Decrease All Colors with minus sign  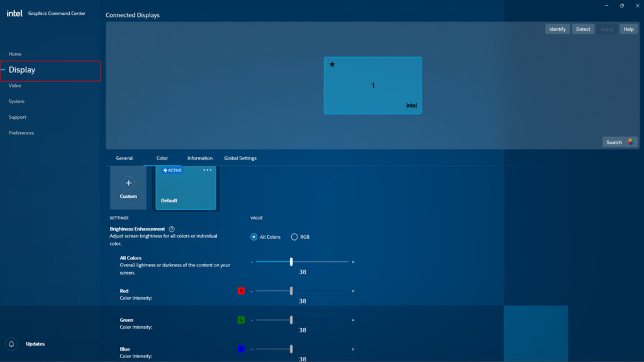(252, 262)
